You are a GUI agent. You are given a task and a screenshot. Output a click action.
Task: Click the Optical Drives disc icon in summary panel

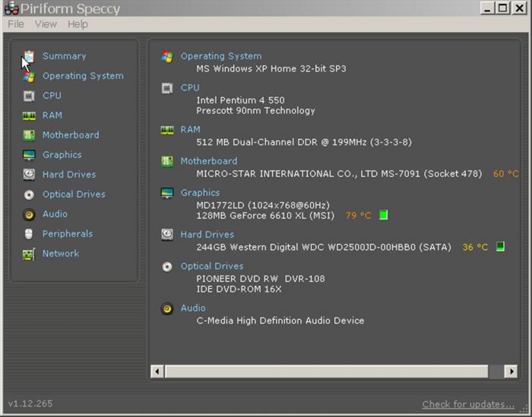[x=167, y=267]
